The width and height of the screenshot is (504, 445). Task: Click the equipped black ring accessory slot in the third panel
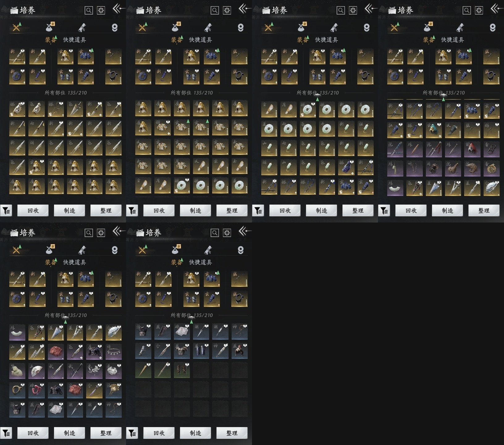click(x=365, y=76)
